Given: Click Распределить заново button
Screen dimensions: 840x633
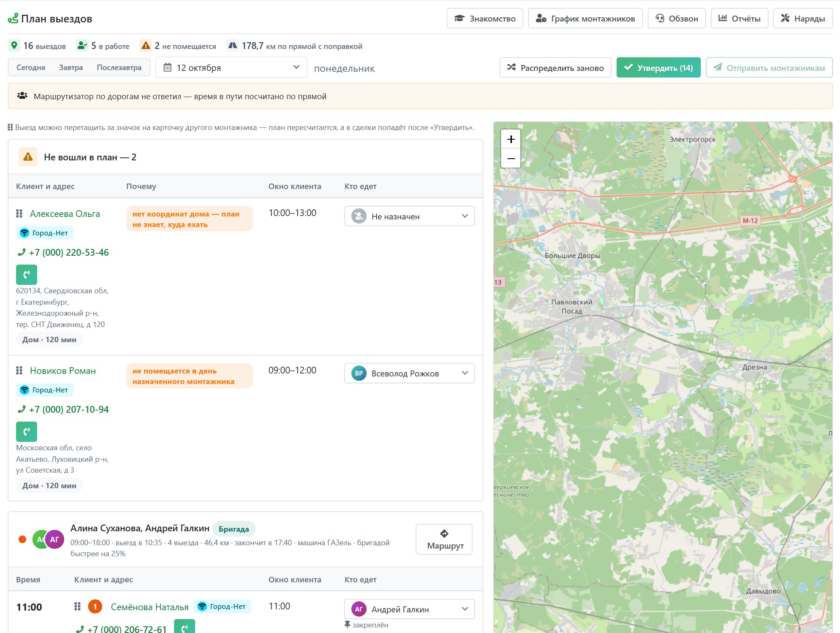Looking at the screenshot, I should tap(555, 68).
